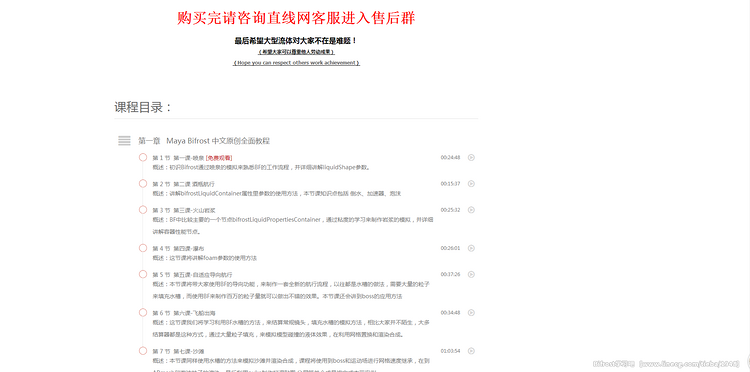Screen dimensions: 750x372
Task: Click the text 'Hope you can respect others work achievement'
Action: click(296, 63)
